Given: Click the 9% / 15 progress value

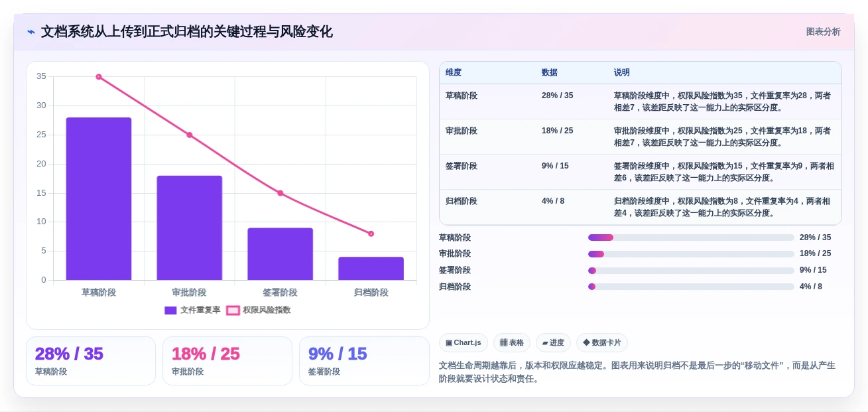Looking at the screenshot, I should tap(813, 270).
